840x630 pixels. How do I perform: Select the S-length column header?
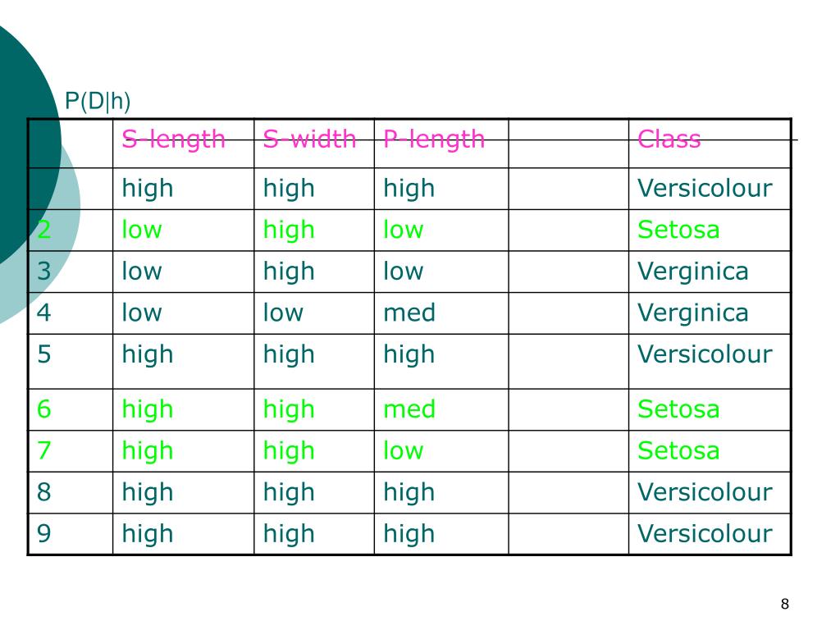tap(174, 139)
